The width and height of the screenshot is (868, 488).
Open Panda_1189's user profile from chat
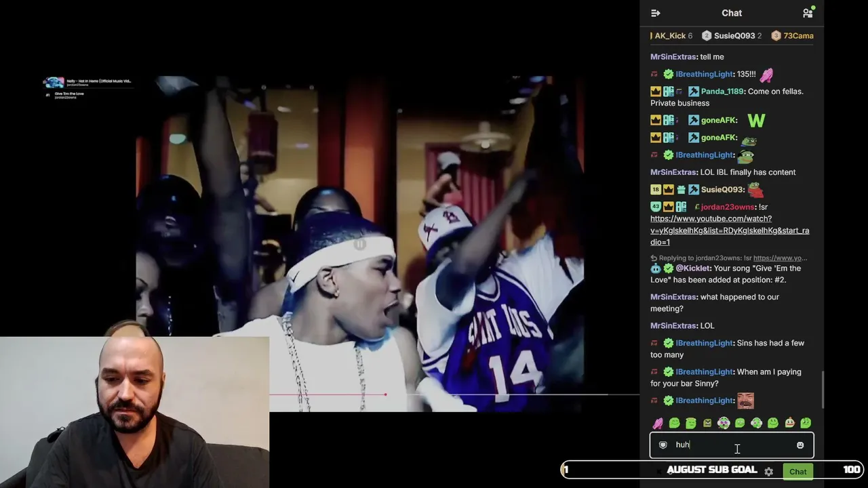(722, 91)
